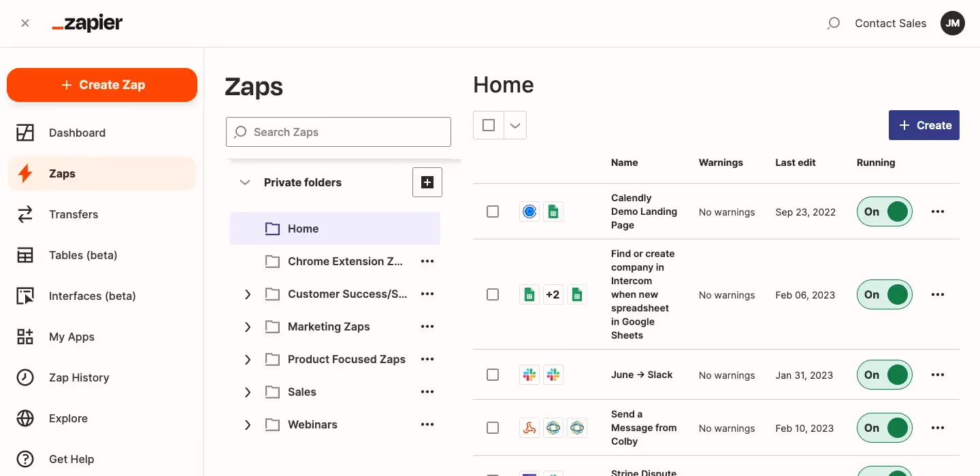Check the checkbox for June → Slack
Screen dimensions: 980x476
pyautogui.click(x=493, y=375)
